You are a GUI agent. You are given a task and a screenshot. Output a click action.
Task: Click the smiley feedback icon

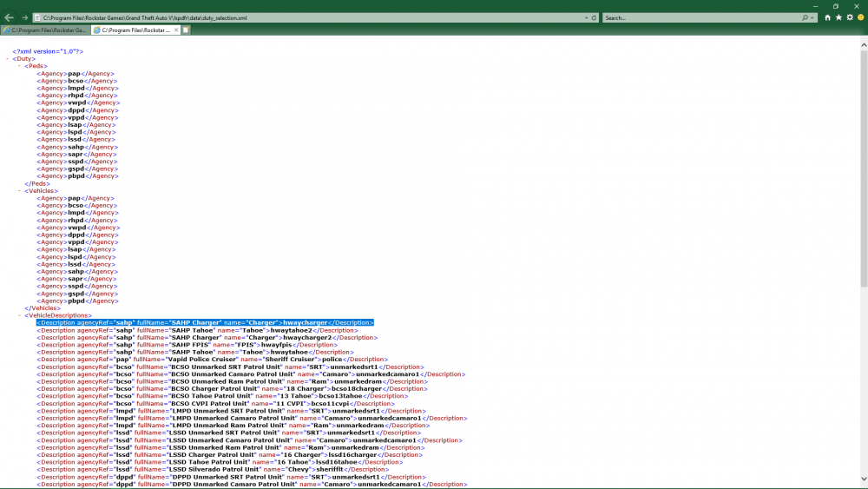(x=861, y=17)
